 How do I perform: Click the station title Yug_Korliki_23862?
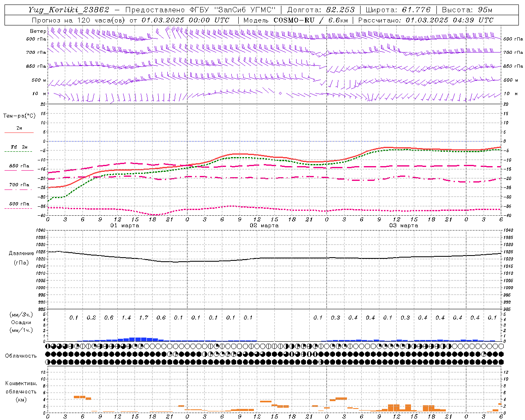pyautogui.click(x=69, y=10)
